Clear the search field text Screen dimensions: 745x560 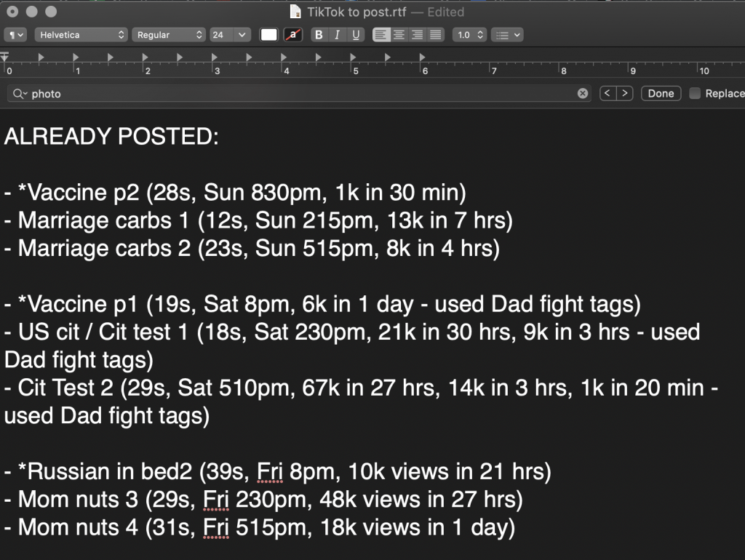(x=582, y=94)
